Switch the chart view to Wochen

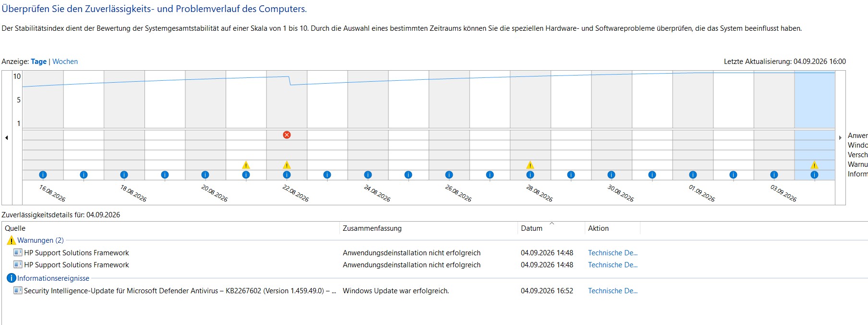tap(65, 62)
